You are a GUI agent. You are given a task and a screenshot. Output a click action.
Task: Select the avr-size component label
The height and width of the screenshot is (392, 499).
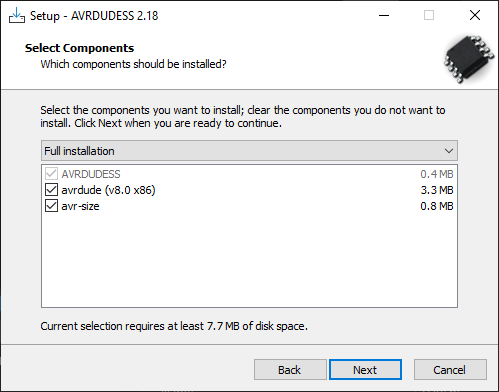pyautogui.click(x=80, y=206)
